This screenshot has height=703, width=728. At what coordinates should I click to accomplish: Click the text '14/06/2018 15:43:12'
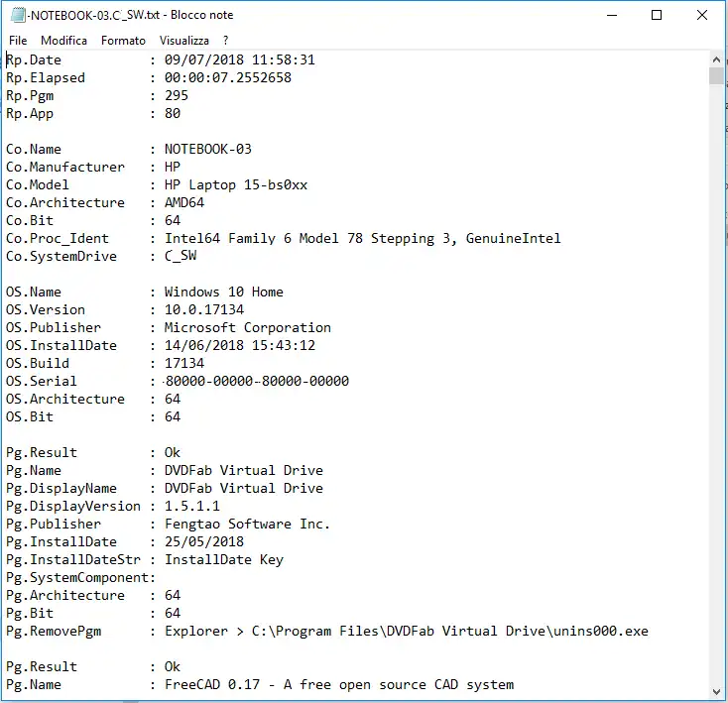(240, 345)
